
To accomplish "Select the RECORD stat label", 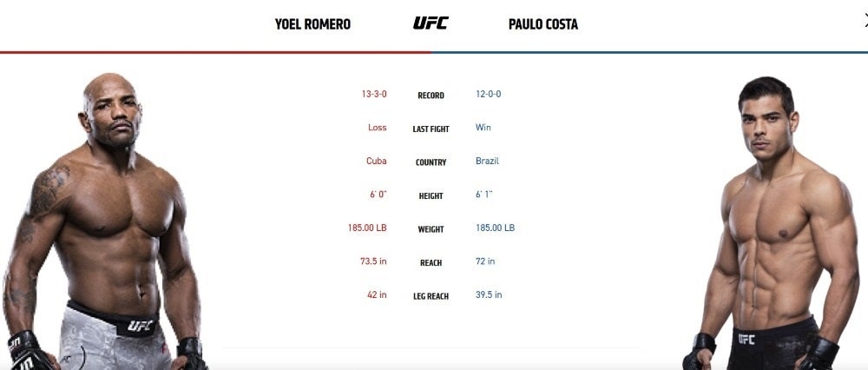I will [431, 96].
